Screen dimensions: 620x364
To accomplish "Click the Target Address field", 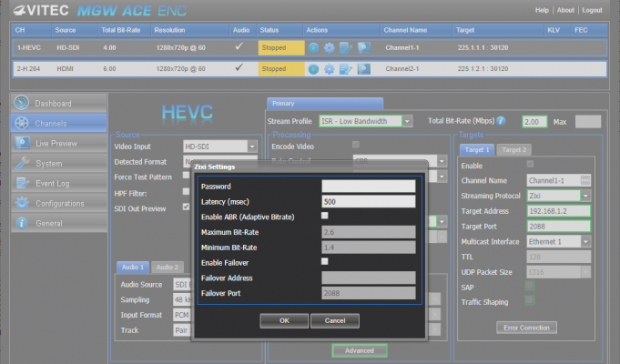I will click(558, 211).
